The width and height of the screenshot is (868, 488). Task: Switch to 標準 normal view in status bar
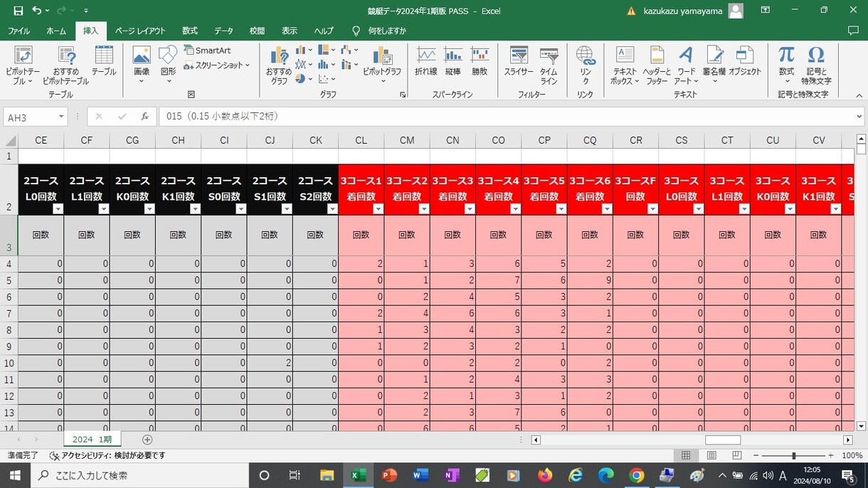(686, 455)
